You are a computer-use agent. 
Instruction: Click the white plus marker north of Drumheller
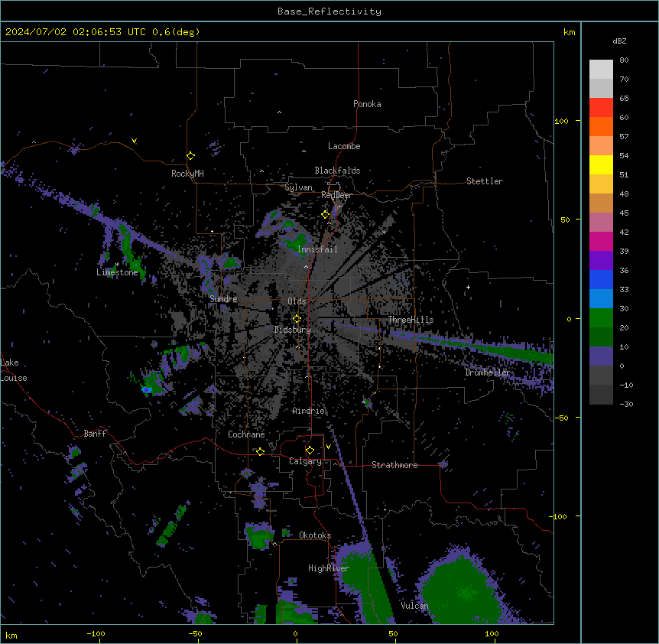(x=468, y=287)
